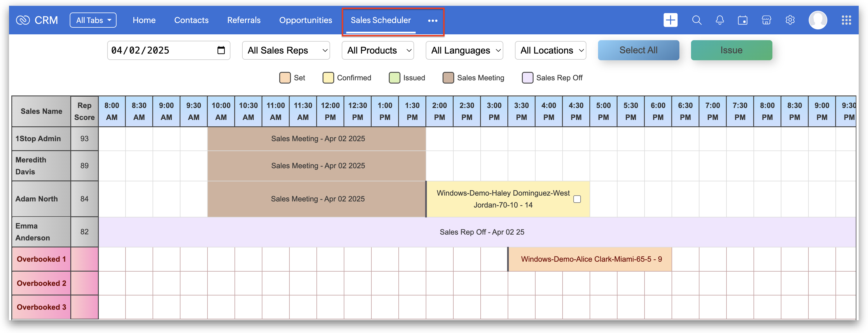Click the plus create-new icon
Viewport: 868px width, 333px height.
click(x=670, y=20)
